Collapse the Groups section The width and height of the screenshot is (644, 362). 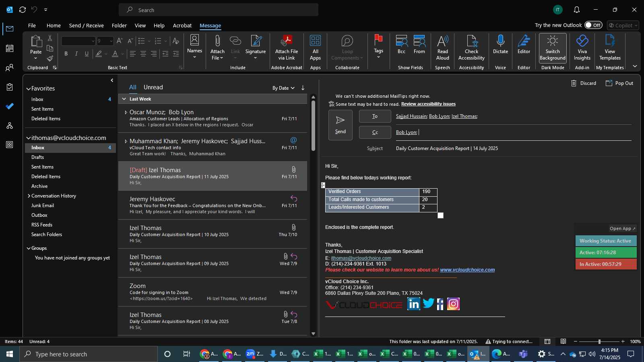[x=29, y=249]
